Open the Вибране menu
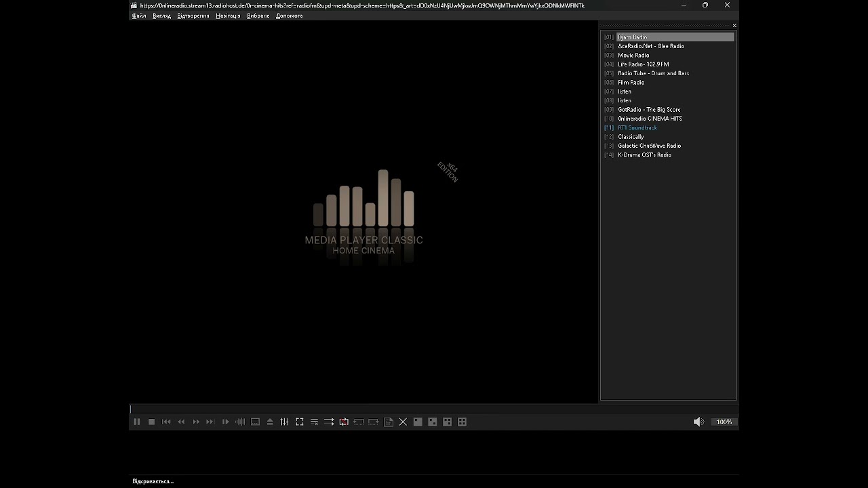The height and width of the screenshot is (488, 868). (258, 16)
